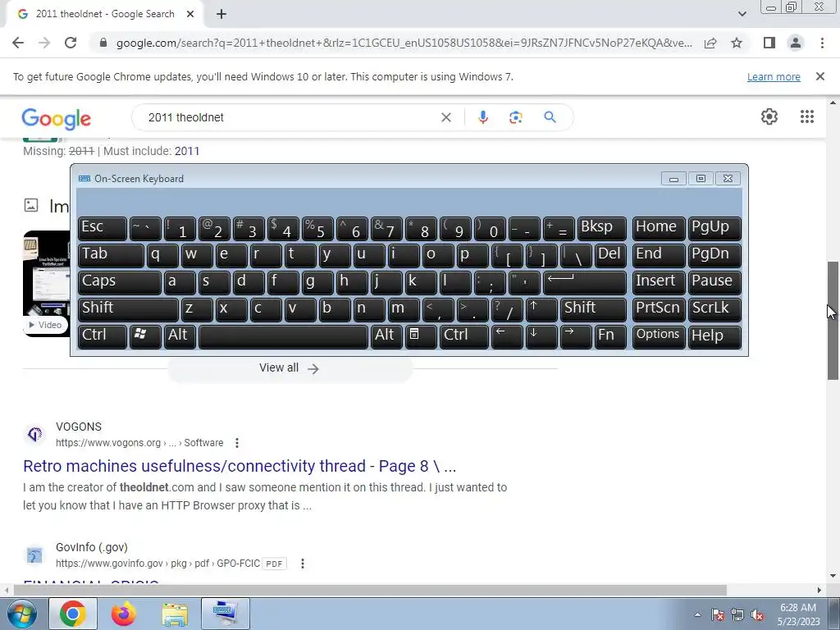Dismiss the Chrome update notice
This screenshot has width=840, height=630.
click(819, 76)
